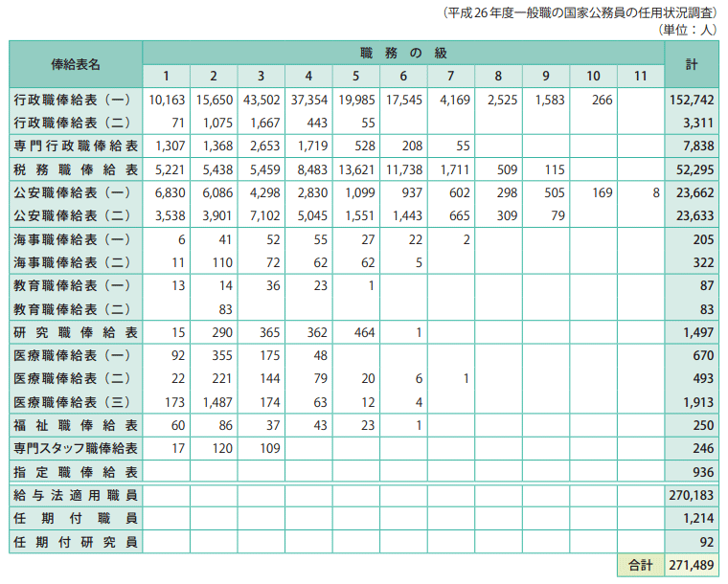Click total value 1,497
Image resolution: width=728 pixels, height=584 pixels.
pyautogui.click(x=697, y=332)
